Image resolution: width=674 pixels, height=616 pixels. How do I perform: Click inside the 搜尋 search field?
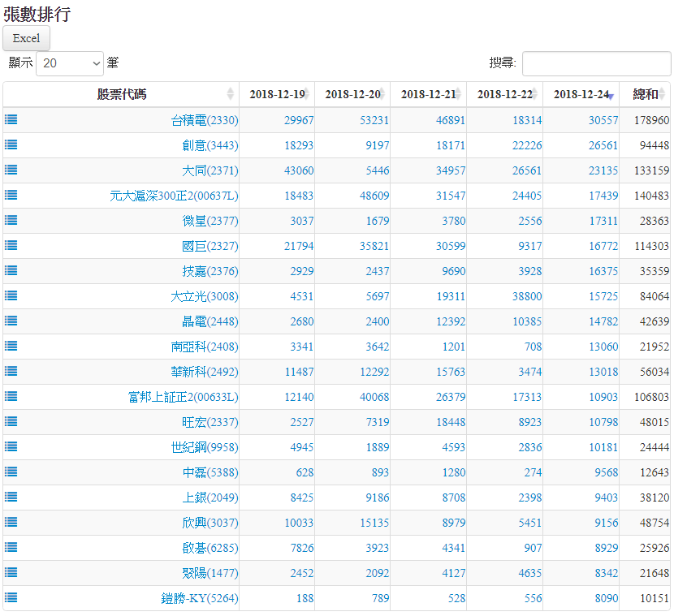[596, 63]
